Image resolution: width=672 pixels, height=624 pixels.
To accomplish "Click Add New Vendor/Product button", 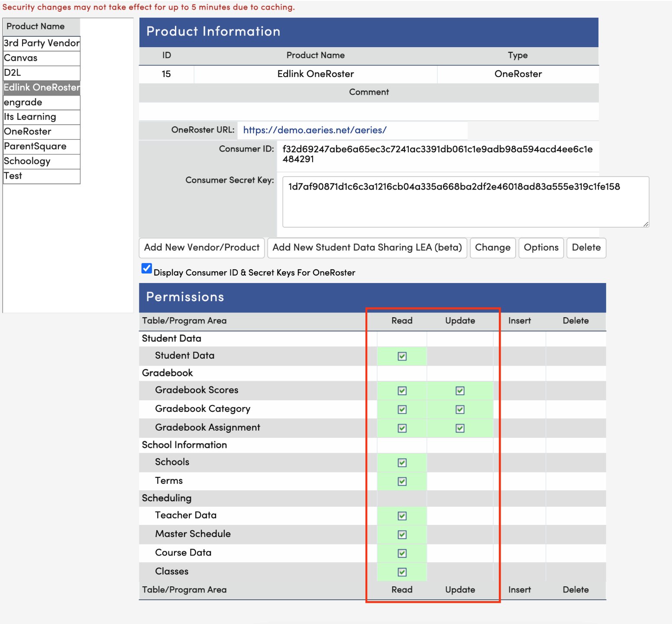I will pyautogui.click(x=202, y=248).
